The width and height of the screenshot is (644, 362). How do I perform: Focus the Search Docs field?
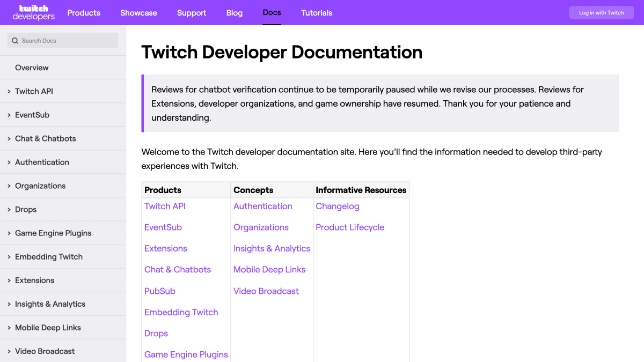tap(63, 40)
